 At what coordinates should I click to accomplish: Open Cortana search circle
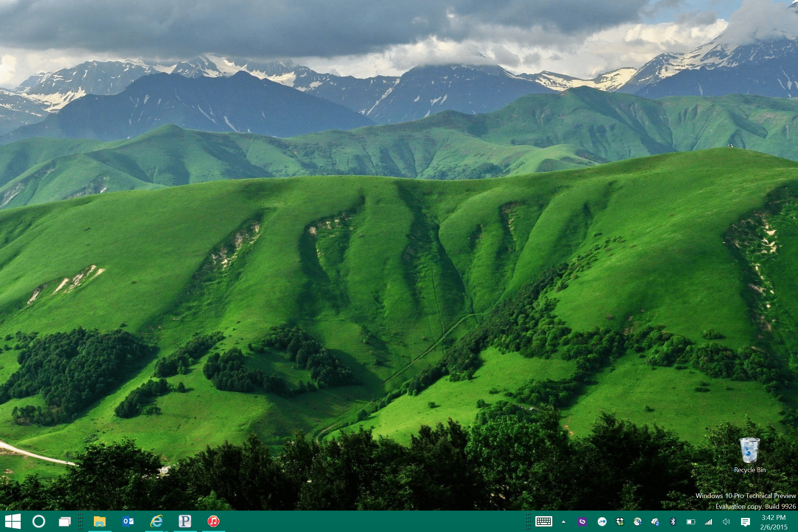click(x=39, y=521)
